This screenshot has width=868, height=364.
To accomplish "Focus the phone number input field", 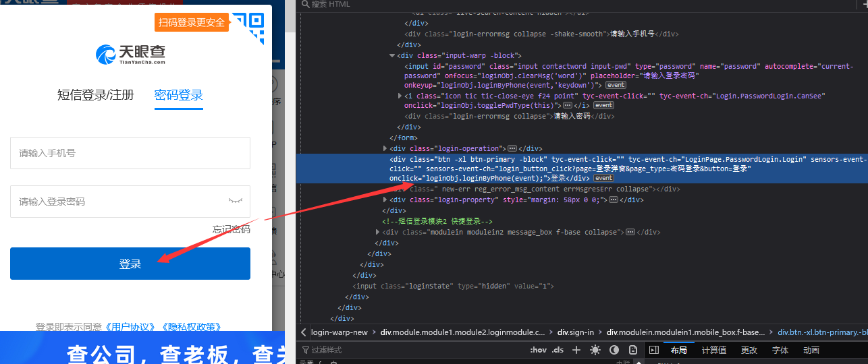I will [x=130, y=153].
